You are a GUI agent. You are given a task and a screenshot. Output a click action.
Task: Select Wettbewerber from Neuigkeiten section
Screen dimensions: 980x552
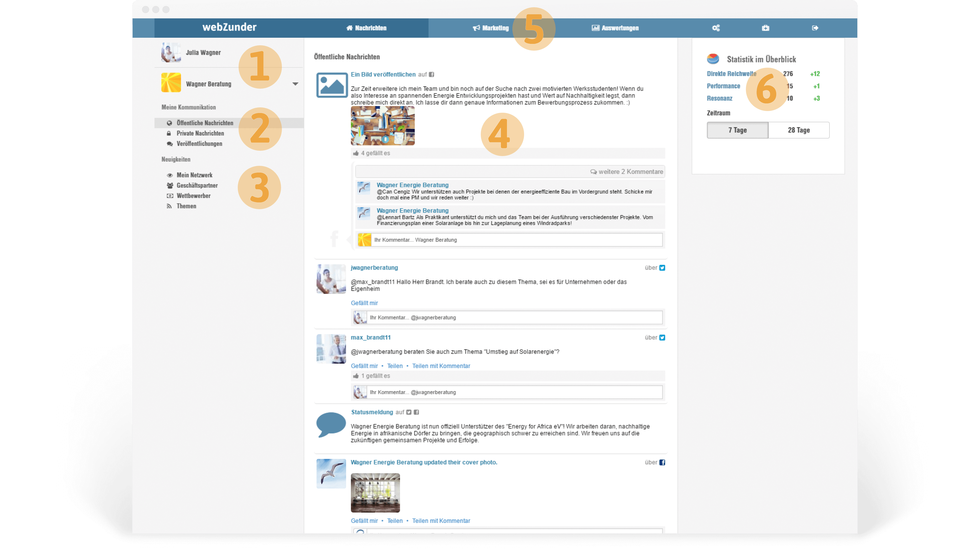(192, 195)
